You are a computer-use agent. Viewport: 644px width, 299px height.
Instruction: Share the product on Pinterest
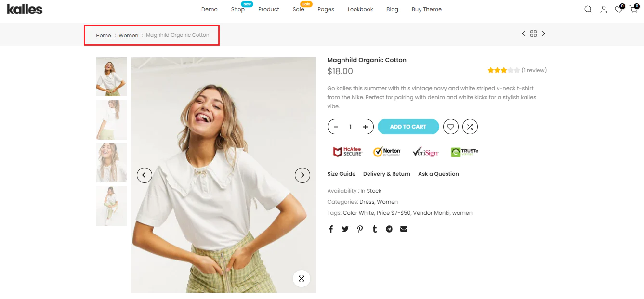(360, 229)
